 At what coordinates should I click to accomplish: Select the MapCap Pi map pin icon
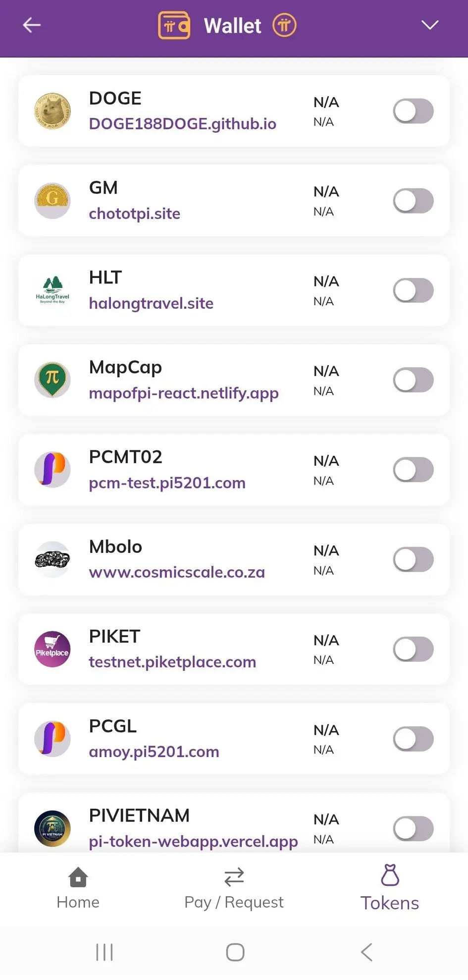52,380
